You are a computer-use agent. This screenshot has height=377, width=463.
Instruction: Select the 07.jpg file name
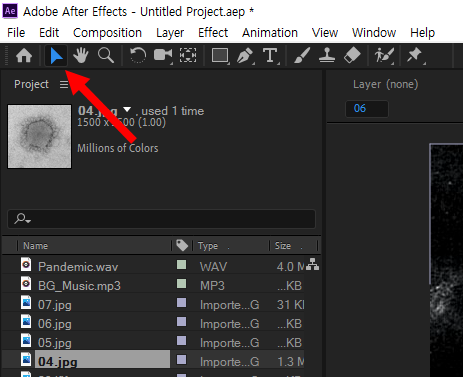point(55,305)
